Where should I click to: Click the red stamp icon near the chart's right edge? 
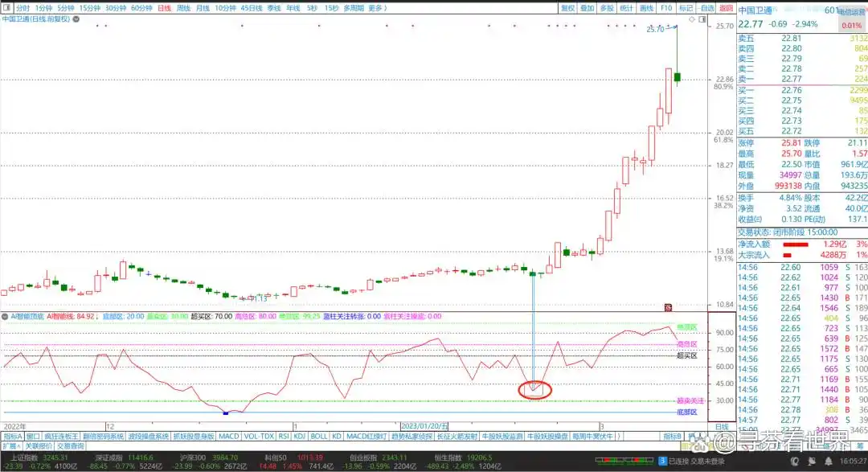coord(667,306)
